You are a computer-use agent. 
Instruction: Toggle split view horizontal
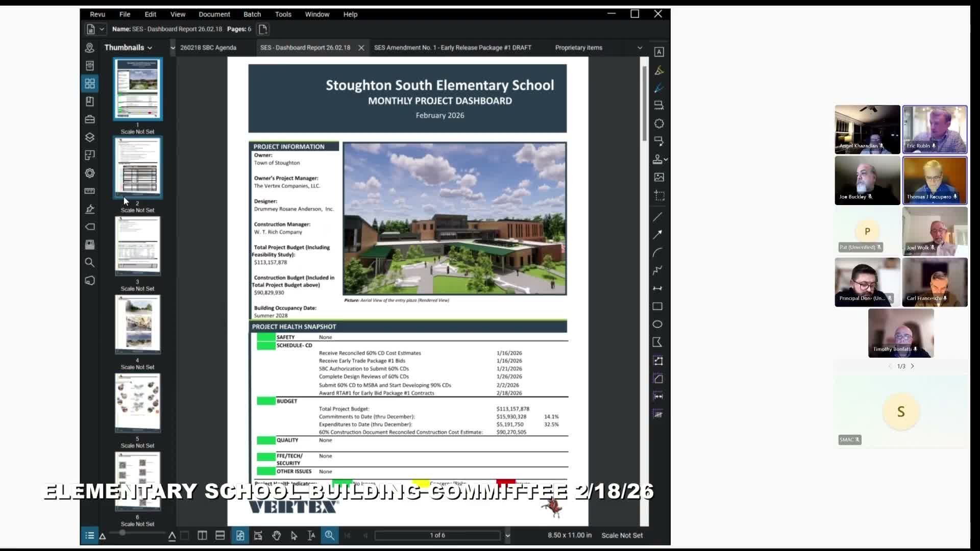(220, 536)
